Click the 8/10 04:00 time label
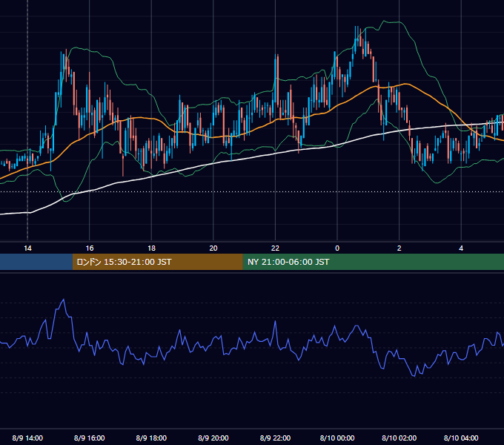Image resolution: width=504 pixels, height=445 pixels. [461, 438]
